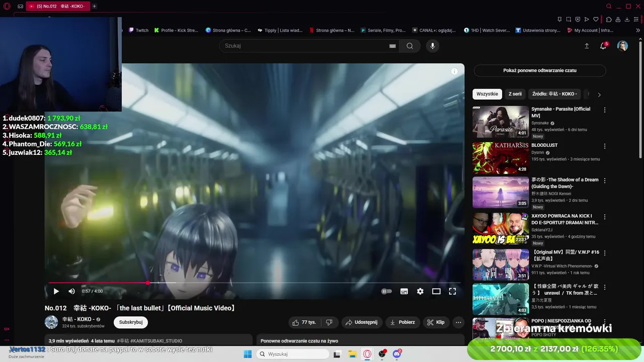Open the Tipply bookmark
The image size is (644, 362).
click(x=280, y=30)
